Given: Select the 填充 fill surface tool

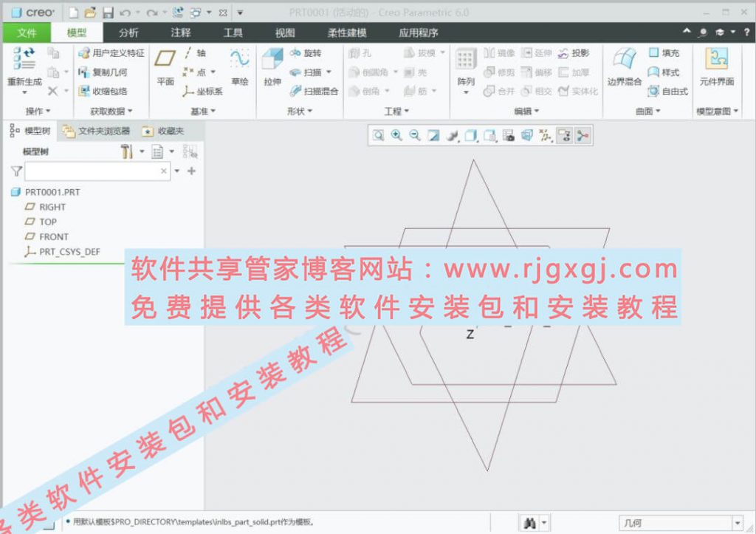Looking at the screenshot, I should coord(664,53).
